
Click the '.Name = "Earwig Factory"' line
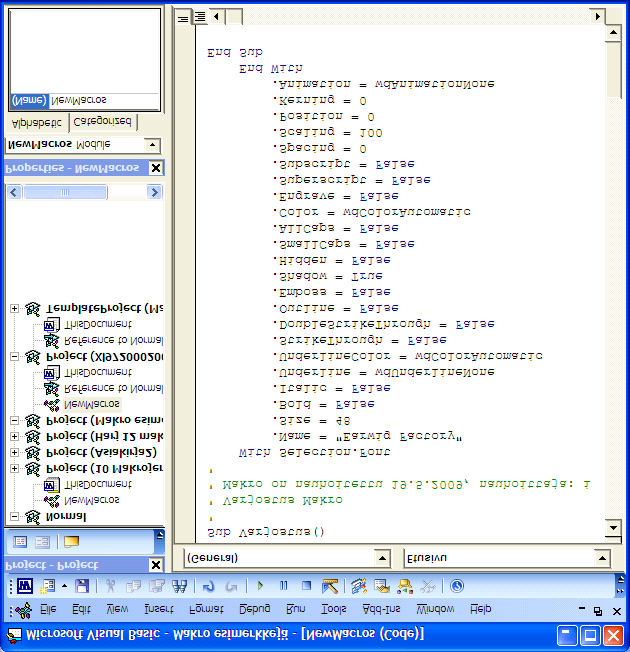click(x=368, y=436)
